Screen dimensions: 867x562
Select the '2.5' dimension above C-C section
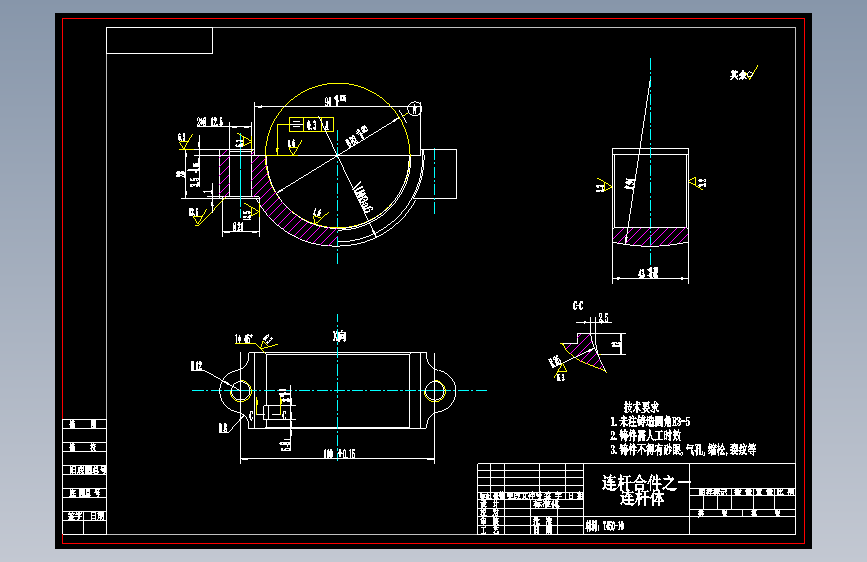603,318
